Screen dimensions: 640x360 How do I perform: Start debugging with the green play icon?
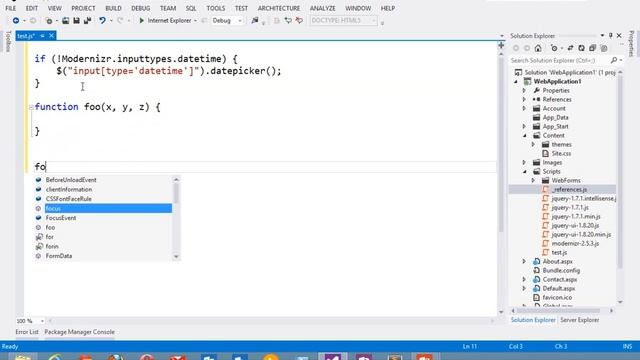point(142,20)
